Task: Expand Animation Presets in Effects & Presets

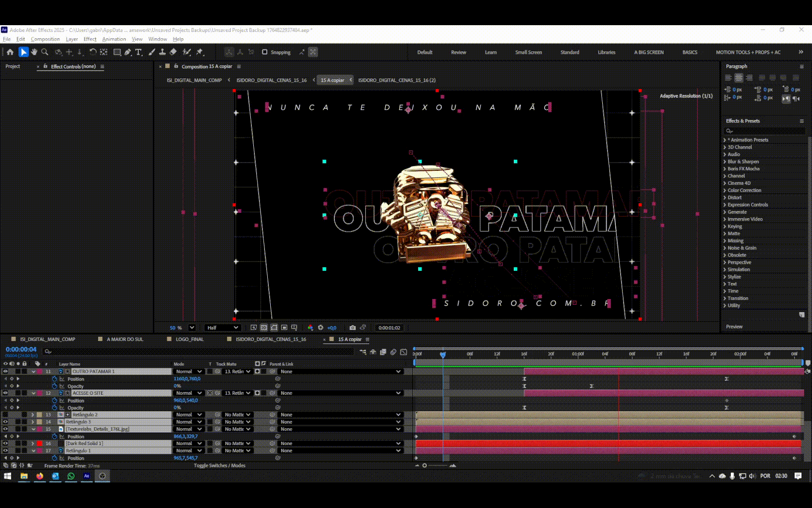Action: pyautogui.click(x=725, y=140)
